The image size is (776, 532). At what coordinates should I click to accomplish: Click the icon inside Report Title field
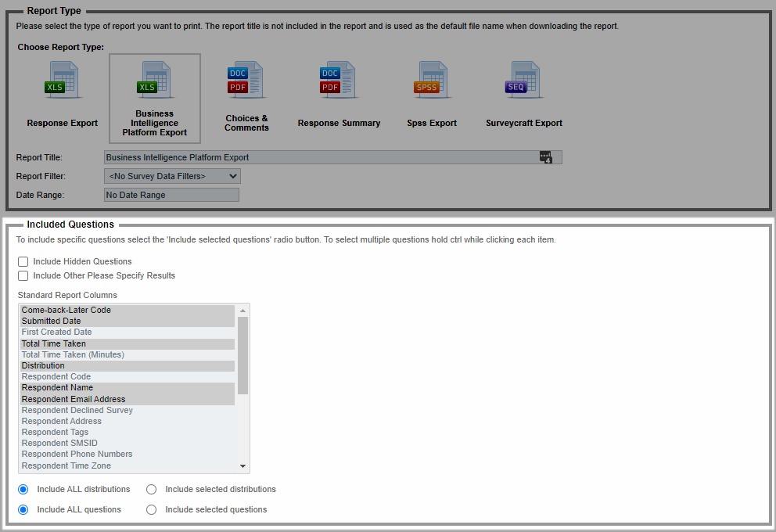[x=546, y=158]
